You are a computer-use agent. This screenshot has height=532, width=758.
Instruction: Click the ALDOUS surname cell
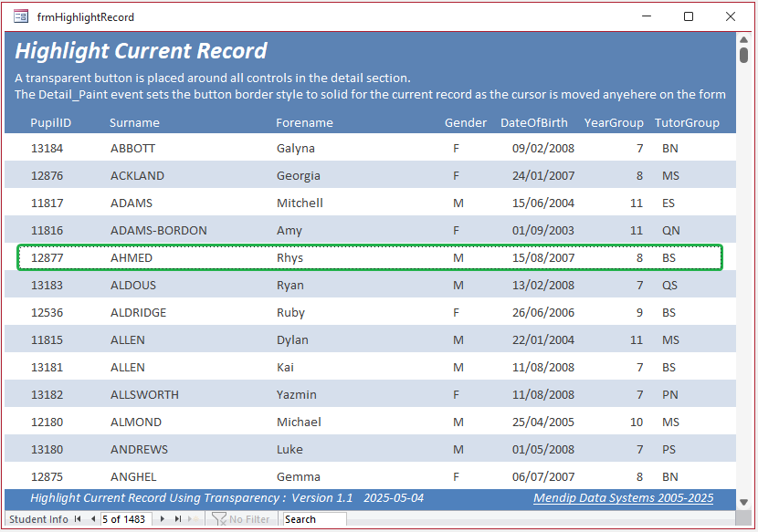point(133,285)
